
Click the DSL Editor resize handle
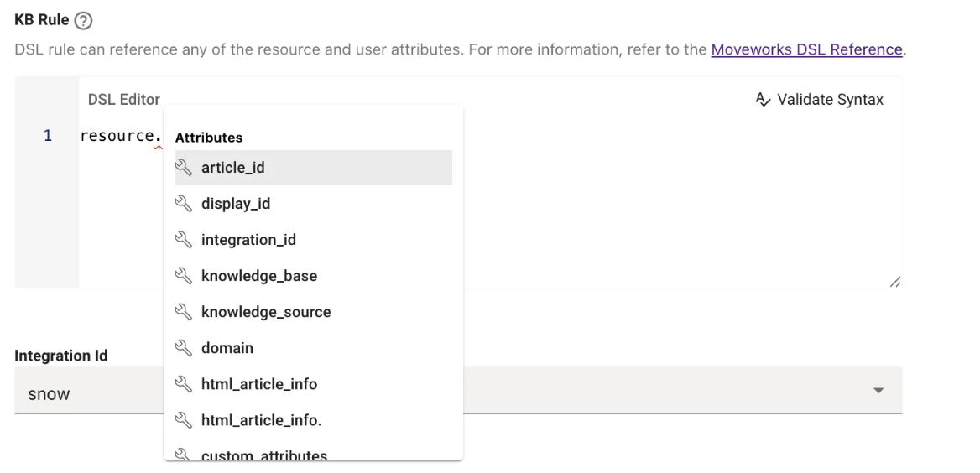(x=894, y=282)
